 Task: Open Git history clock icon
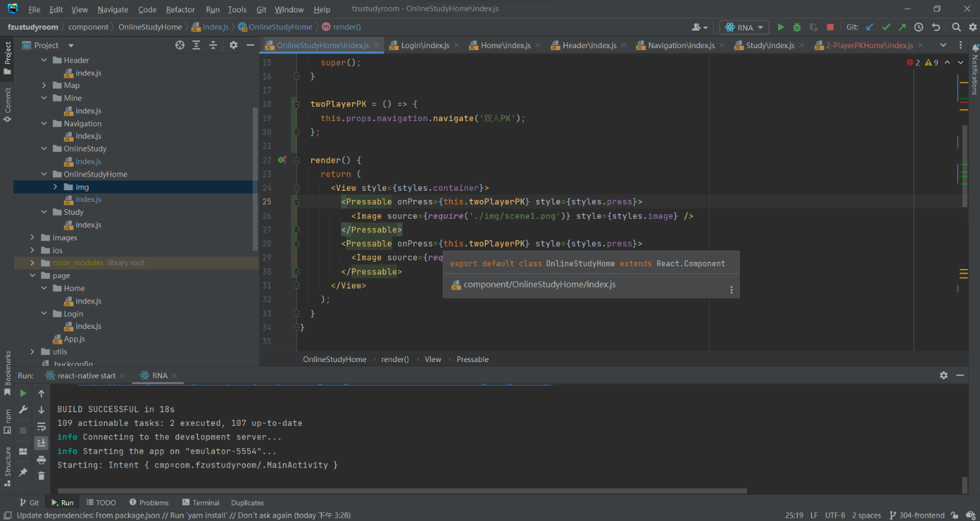919,27
